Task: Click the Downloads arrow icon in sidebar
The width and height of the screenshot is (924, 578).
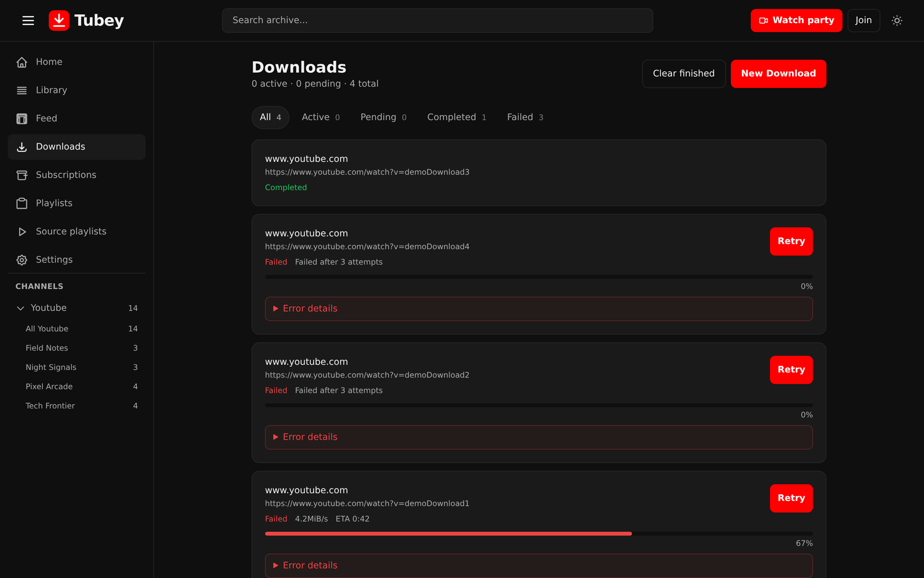Action: tap(22, 147)
